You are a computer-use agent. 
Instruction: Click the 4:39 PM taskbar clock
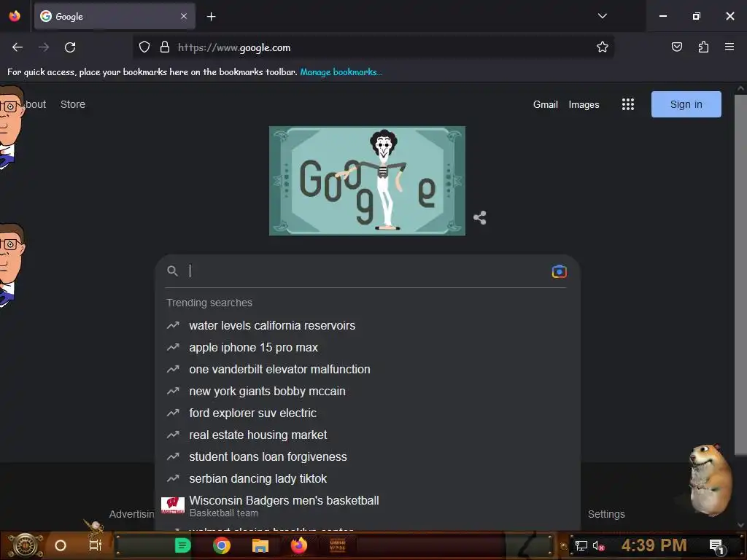click(x=654, y=545)
